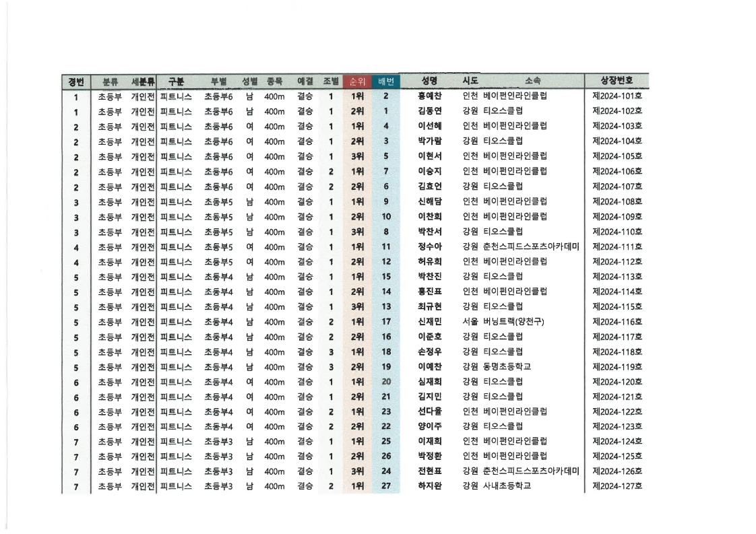The height and width of the screenshot is (534, 756).
Task: Click award number 제2024-122호
Action: pos(617,411)
